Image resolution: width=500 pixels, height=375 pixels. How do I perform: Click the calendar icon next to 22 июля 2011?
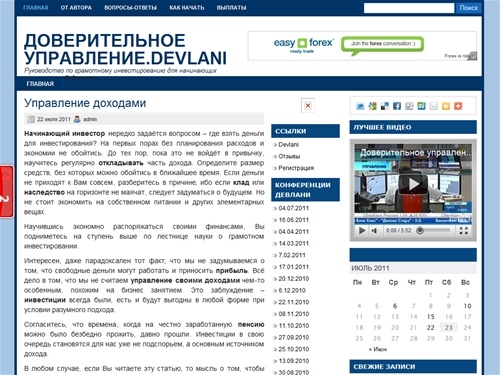point(31,119)
